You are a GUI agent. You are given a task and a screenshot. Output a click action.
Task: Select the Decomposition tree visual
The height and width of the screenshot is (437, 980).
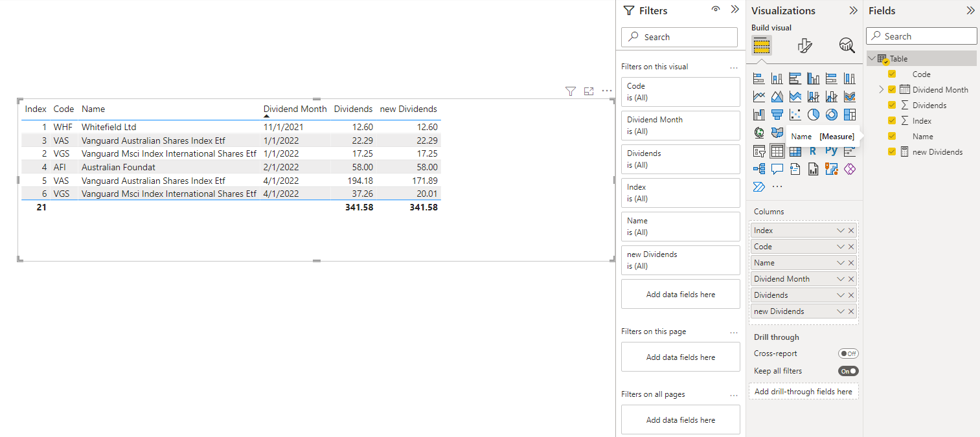click(x=759, y=169)
